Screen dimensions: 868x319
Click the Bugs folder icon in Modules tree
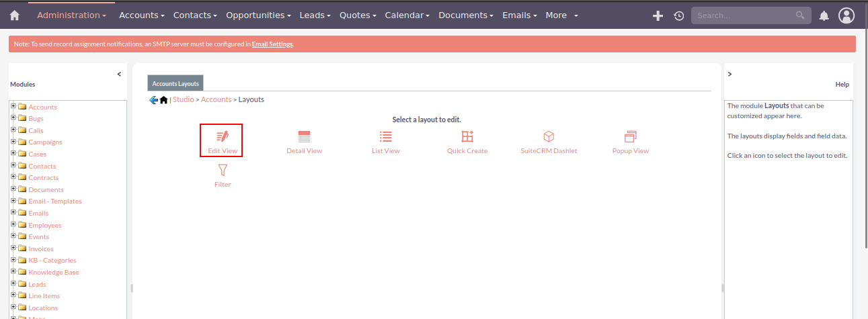(x=22, y=118)
